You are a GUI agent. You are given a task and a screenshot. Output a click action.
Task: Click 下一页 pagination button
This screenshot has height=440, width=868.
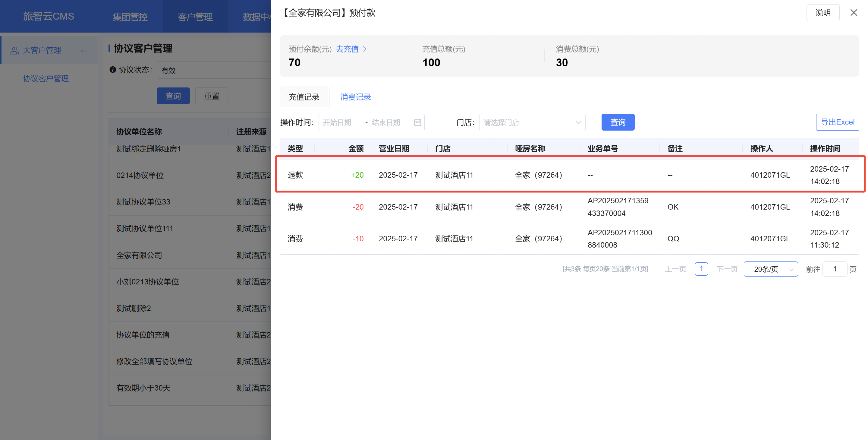pos(727,269)
